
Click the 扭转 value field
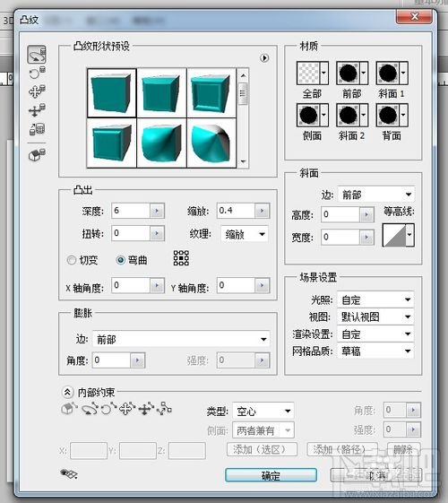click(x=131, y=233)
